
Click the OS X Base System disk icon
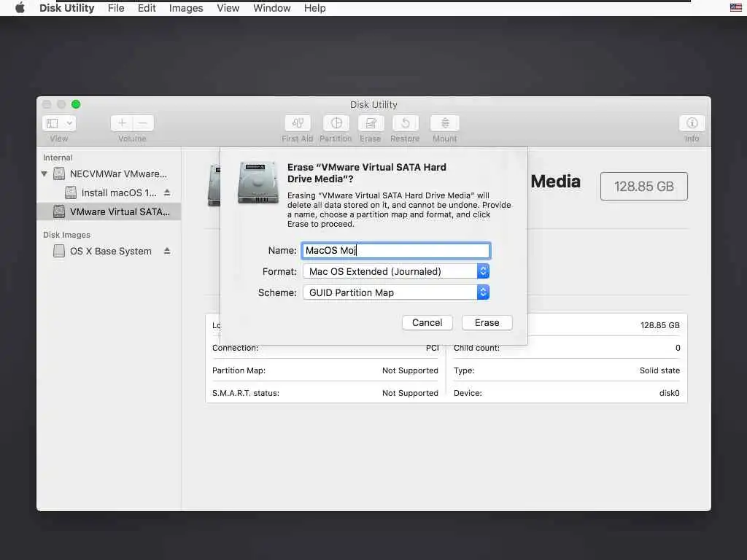pyautogui.click(x=59, y=251)
